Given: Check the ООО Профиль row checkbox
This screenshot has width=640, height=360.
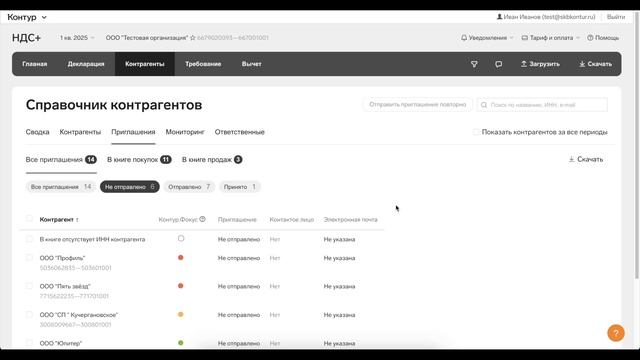Looking at the screenshot, I should pyautogui.click(x=29, y=258).
